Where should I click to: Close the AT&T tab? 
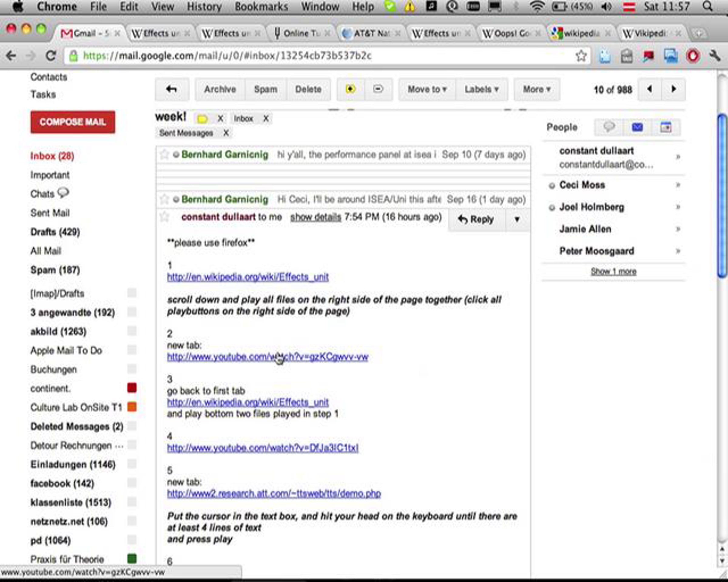398,33
